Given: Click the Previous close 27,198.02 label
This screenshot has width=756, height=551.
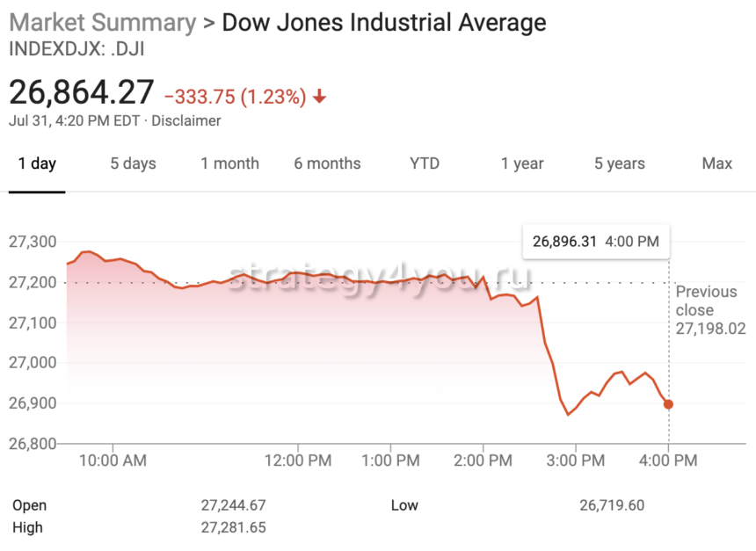Looking at the screenshot, I should pos(706,310).
